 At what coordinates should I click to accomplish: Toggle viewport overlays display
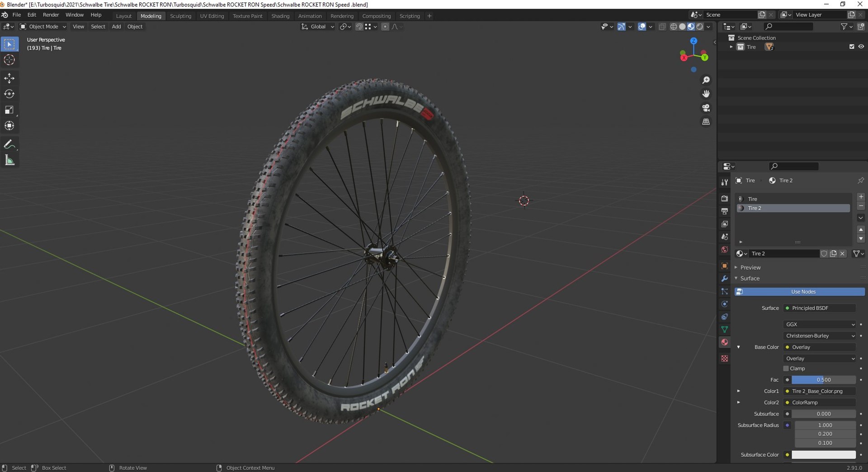pos(642,27)
